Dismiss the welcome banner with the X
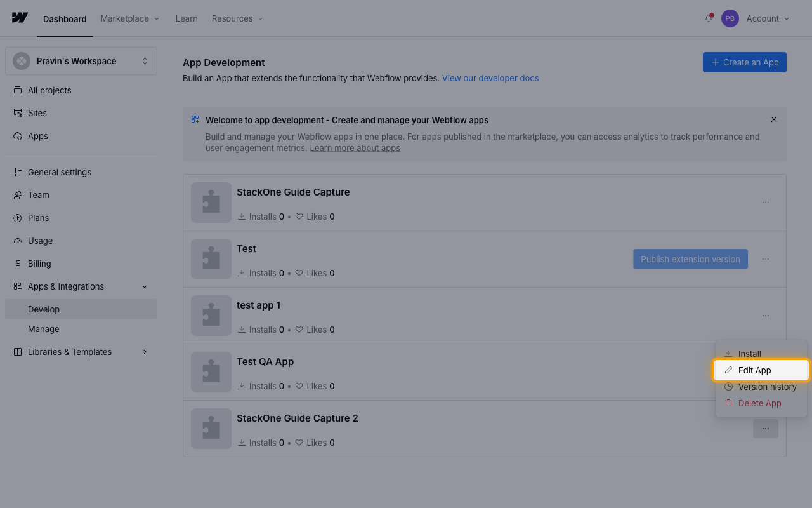The height and width of the screenshot is (508, 812). click(774, 119)
